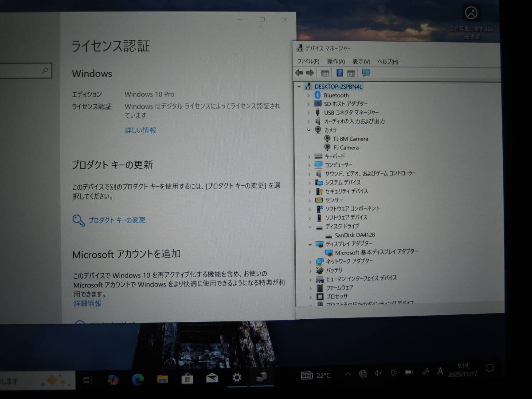Switch to Device Manager taskbar icon
The width and height of the screenshot is (532, 399).
(261, 377)
